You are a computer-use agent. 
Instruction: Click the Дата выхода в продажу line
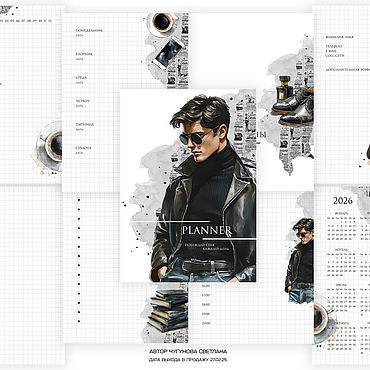[189, 360]
